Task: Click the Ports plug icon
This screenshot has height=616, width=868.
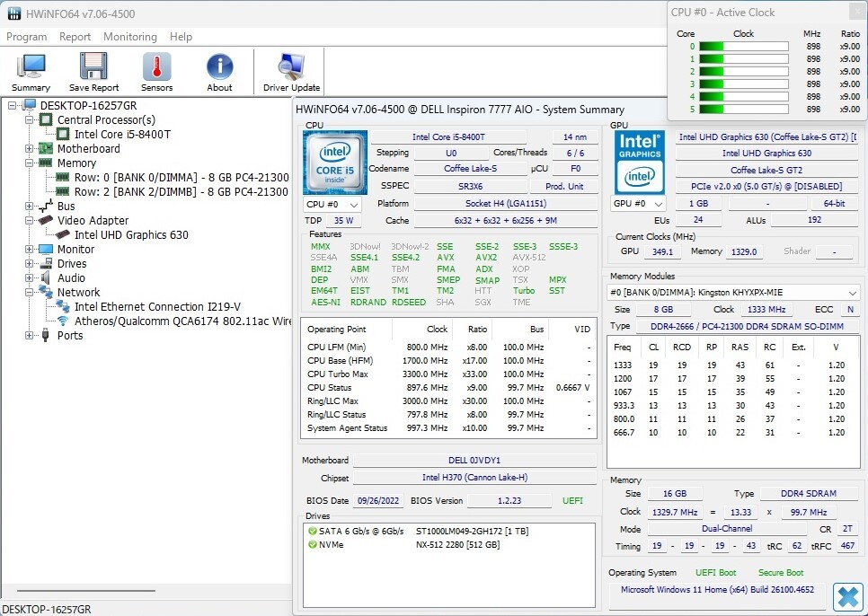Action: click(46, 335)
